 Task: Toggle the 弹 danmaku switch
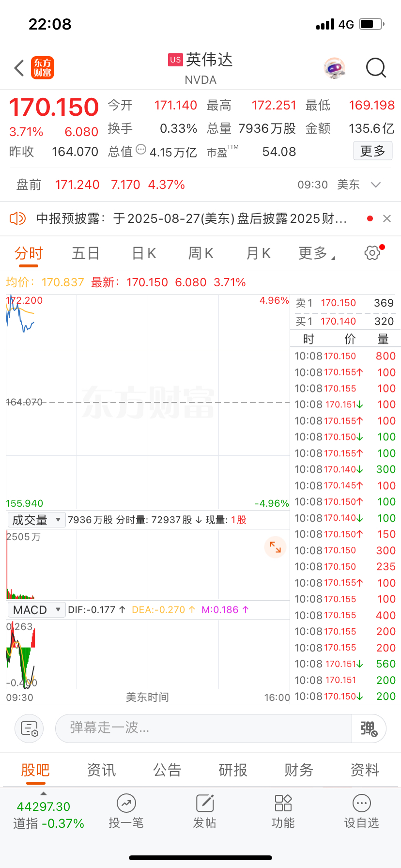pos(369,728)
